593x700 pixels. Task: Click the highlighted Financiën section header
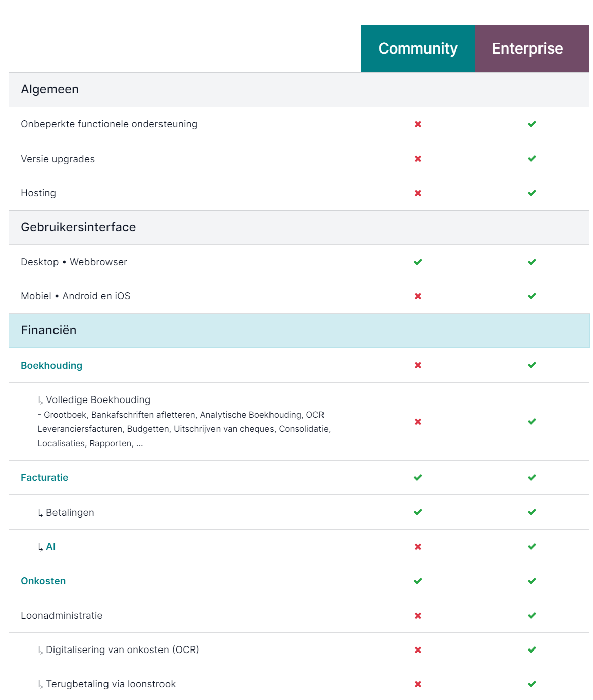299,330
